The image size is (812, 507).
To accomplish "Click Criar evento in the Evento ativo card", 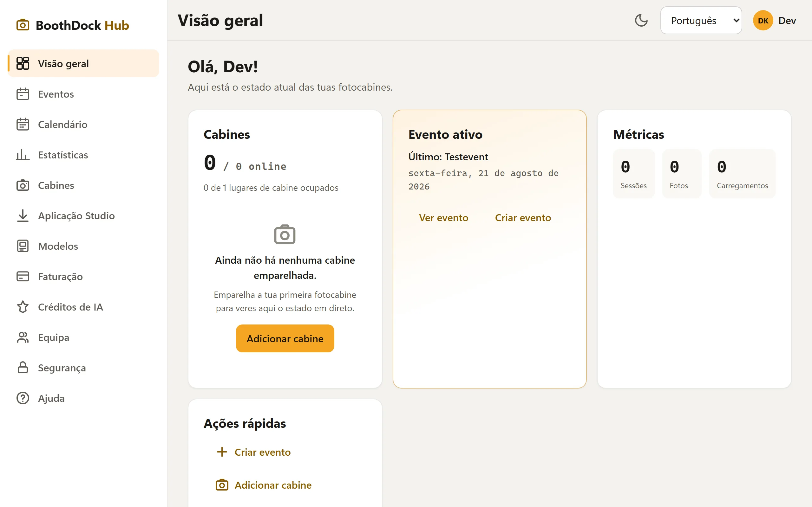I will (523, 218).
